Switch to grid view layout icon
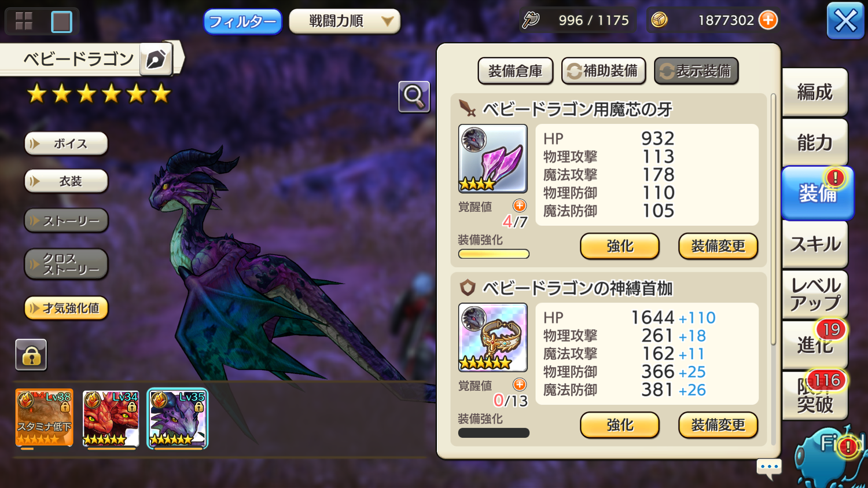The height and width of the screenshot is (488, 868). (24, 21)
